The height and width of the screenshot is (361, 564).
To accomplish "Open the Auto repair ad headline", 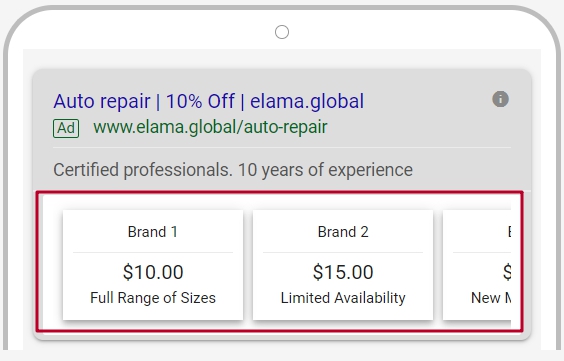I will coord(209,101).
